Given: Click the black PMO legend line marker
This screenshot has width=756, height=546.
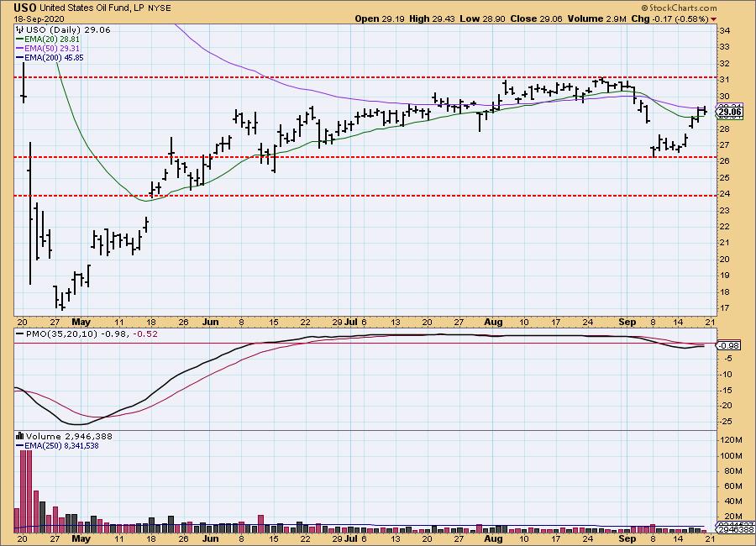Looking at the screenshot, I should point(20,333).
